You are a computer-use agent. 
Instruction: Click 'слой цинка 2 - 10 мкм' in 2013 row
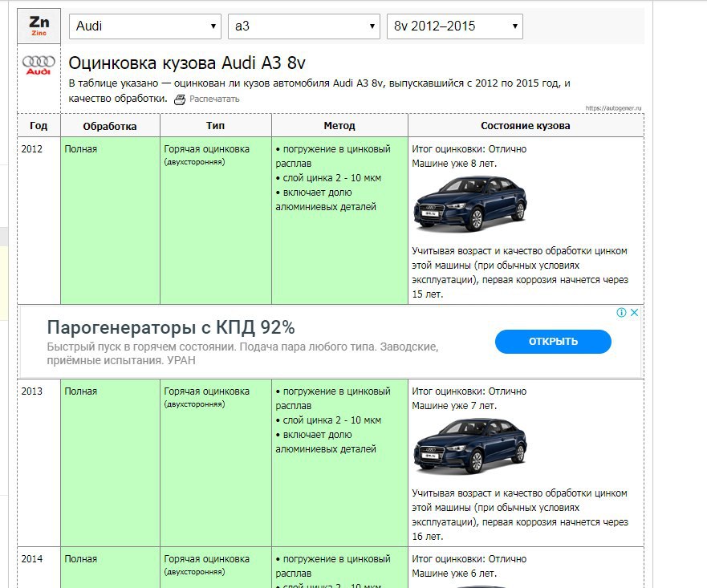[332, 420]
